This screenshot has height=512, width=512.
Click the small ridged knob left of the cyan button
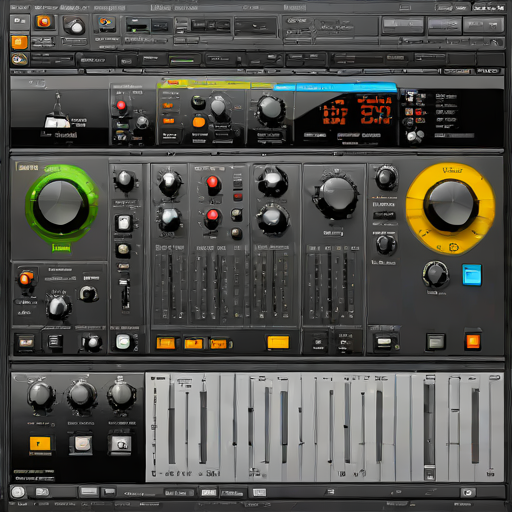[435, 275]
